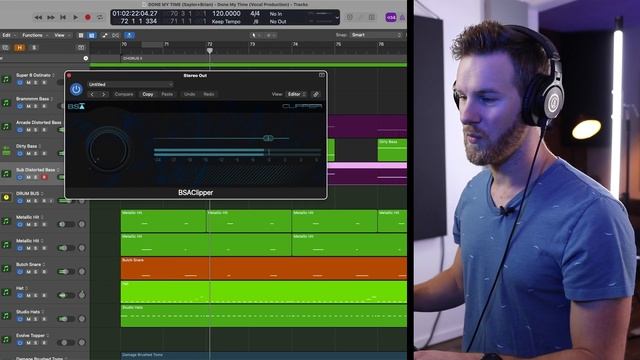
Task: Open the 4/4 time signature popup
Action: click(255, 14)
